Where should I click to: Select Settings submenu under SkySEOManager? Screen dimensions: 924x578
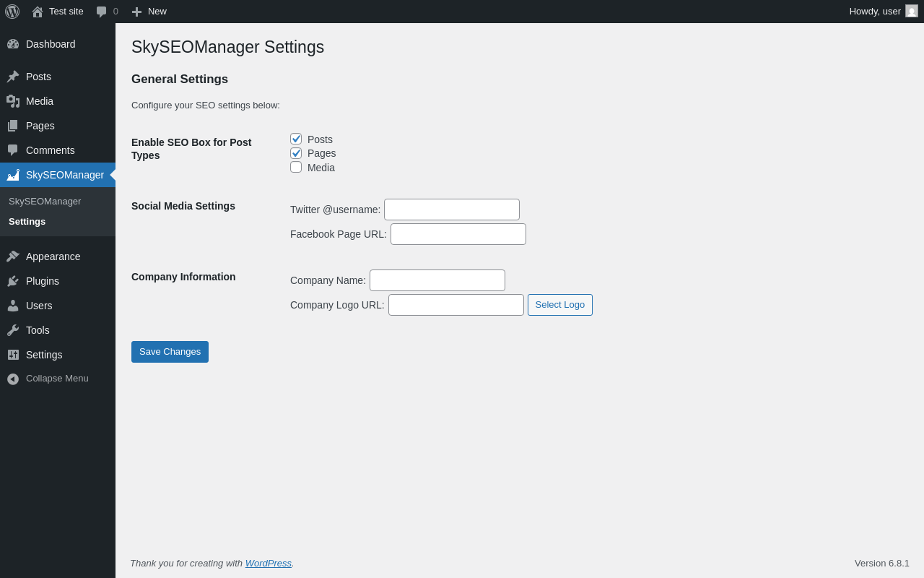pos(27,222)
